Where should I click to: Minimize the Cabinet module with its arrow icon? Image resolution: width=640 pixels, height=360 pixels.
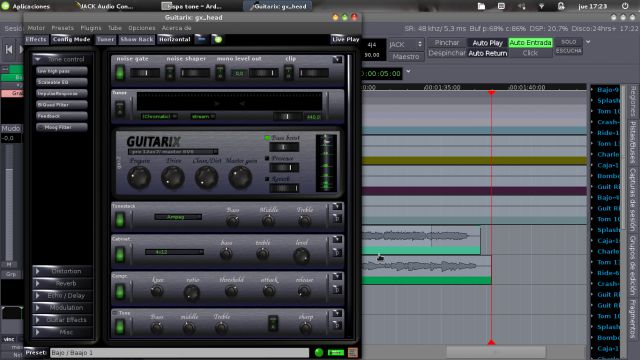pyautogui.click(x=337, y=240)
